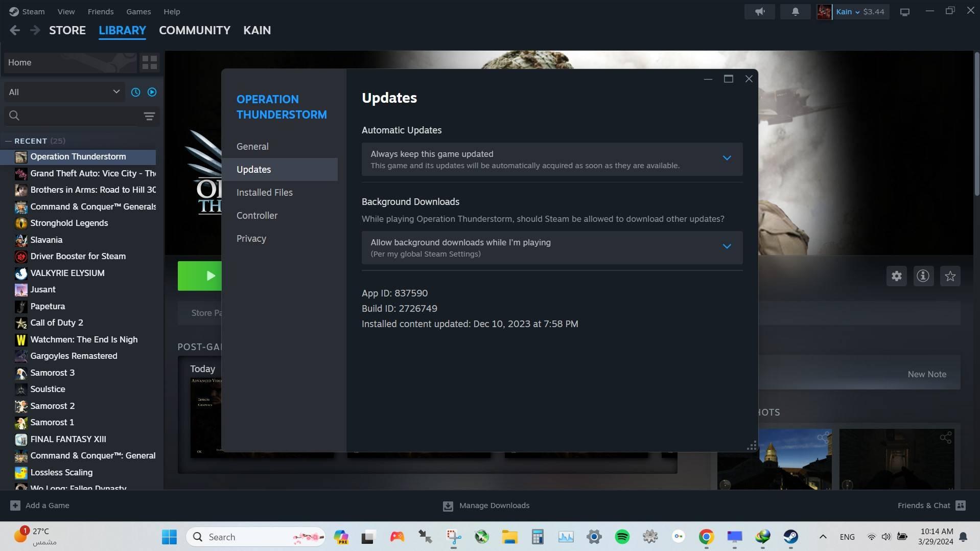Image resolution: width=980 pixels, height=551 pixels.
Task: Open the View menu
Action: [66, 11]
